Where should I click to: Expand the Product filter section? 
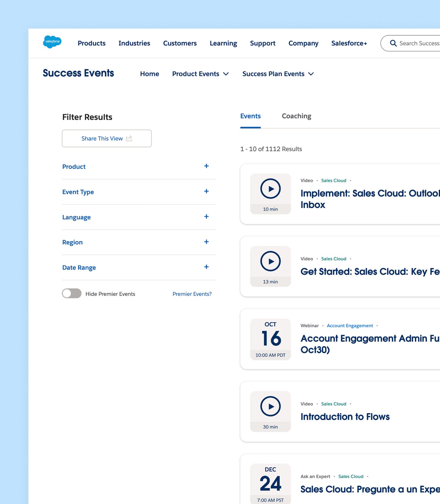click(139, 167)
